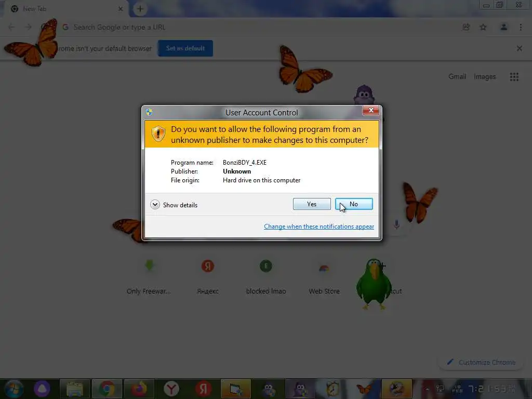Focus the Chrome address bar
Image resolution: width=532 pixels, height=399 pixels.
258,27
